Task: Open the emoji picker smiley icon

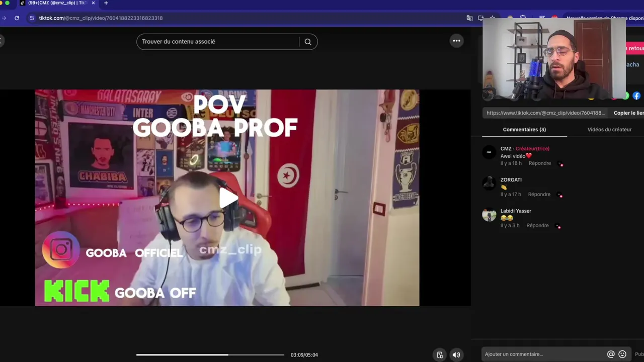Action: click(622, 354)
